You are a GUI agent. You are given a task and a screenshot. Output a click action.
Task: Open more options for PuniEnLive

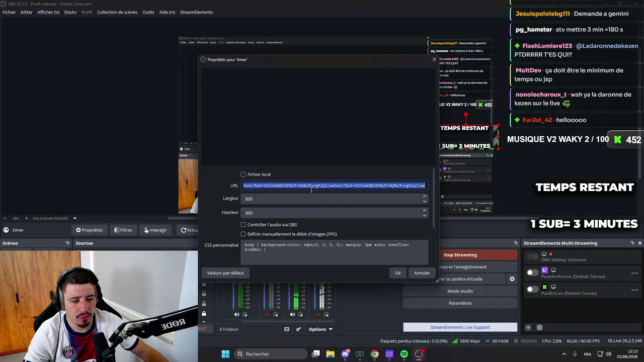pos(634,290)
